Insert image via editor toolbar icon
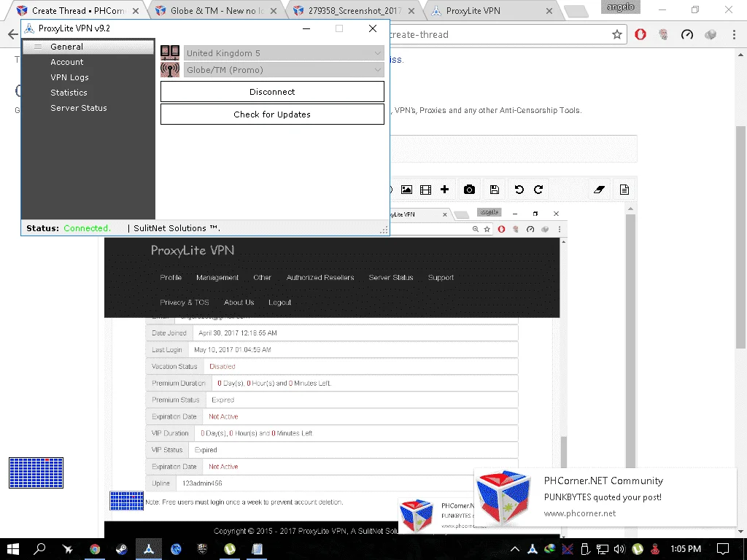This screenshot has height=560, width=747. point(406,190)
